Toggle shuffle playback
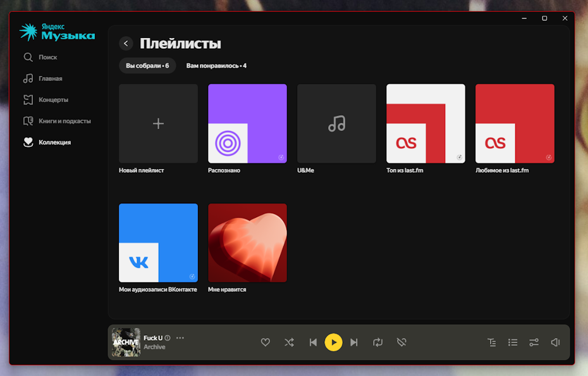 pyautogui.click(x=289, y=342)
